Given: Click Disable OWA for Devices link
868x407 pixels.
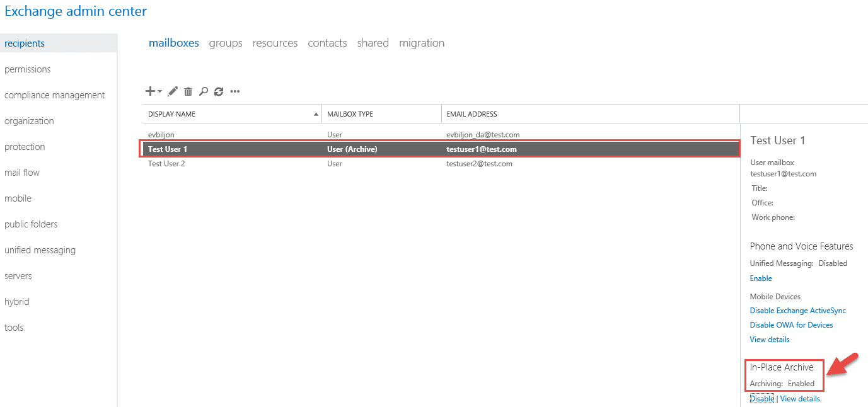Looking at the screenshot, I should coord(791,325).
